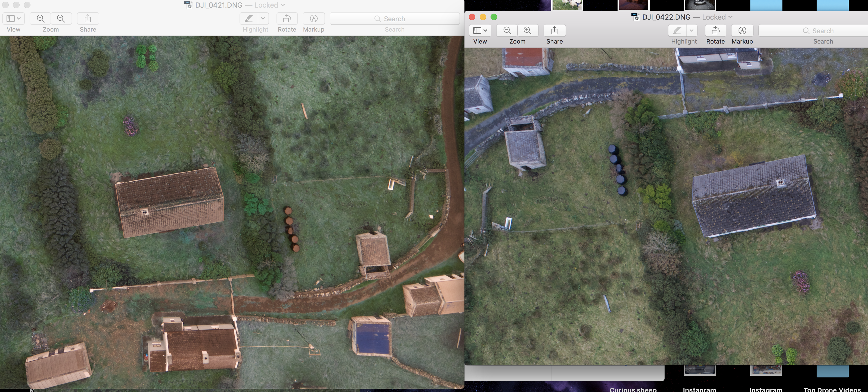Rotate the DJI_0421.DNG image

[x=287, y=19]
